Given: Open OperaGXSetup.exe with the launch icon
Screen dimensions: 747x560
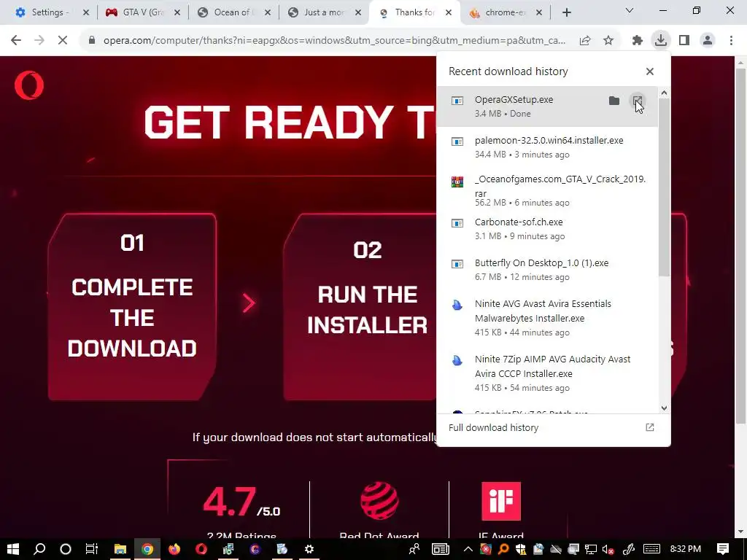Looking at the screenshot, I should coord(638,101).
